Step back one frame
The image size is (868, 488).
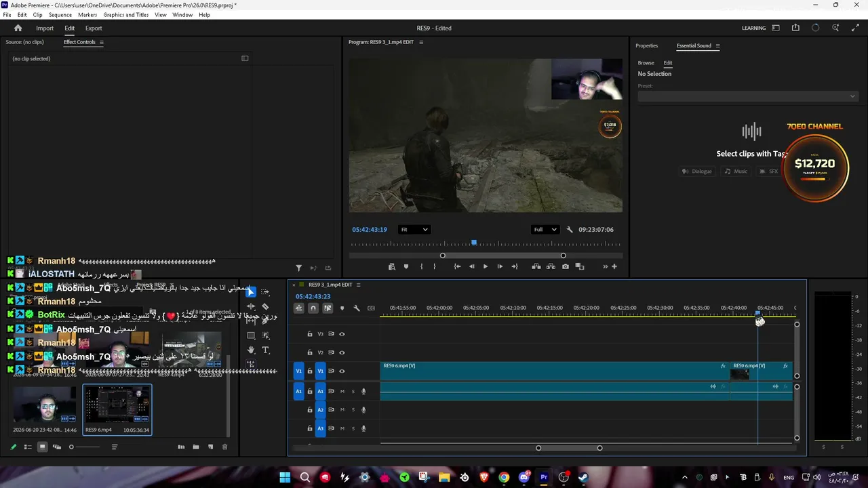pyautogui.click(x=471, y=266)
